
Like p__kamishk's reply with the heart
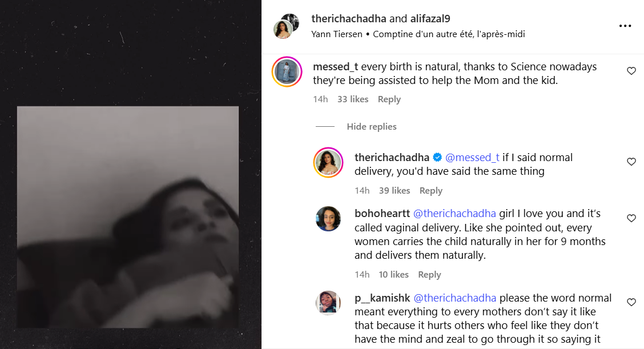click(631, 302)
